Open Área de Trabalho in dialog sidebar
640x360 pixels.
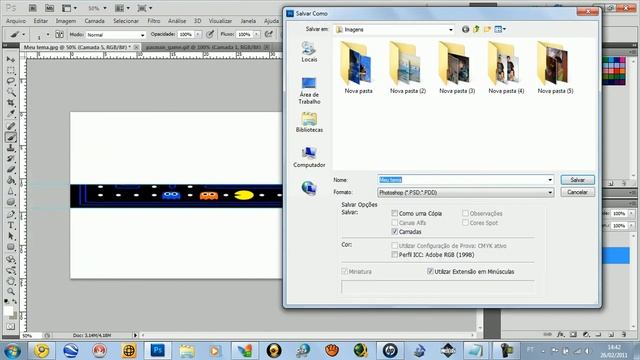point(309,91)
